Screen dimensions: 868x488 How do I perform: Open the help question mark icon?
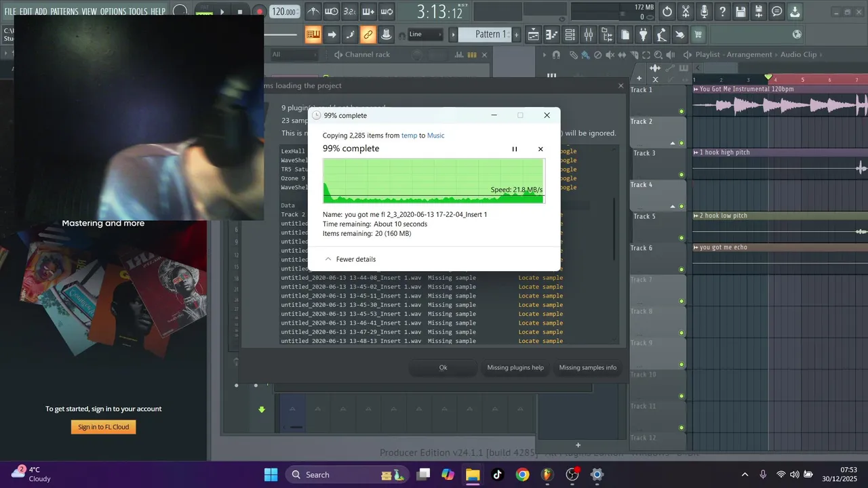click(723, 12)
